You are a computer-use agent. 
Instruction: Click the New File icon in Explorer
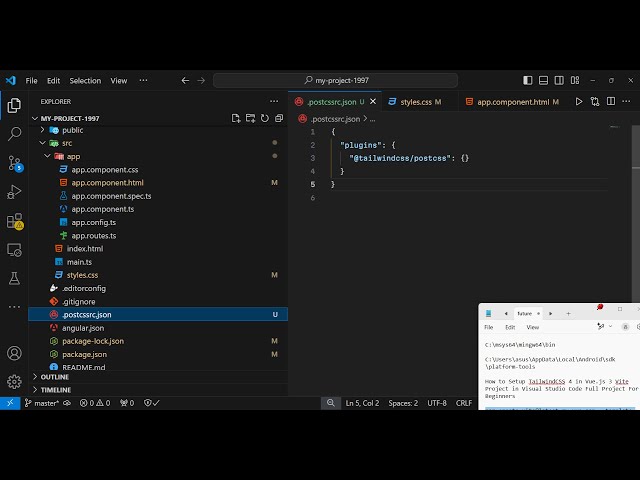(236, 118)
